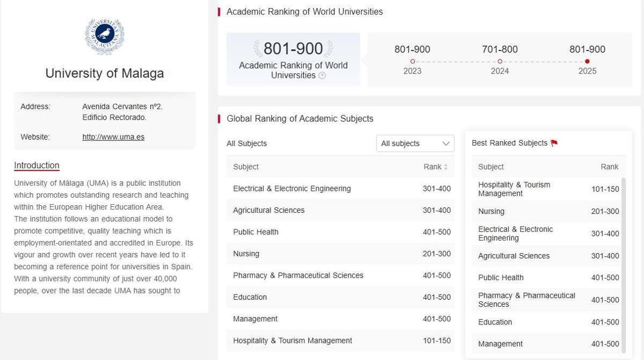Viewport: 644px width, 360px height.
Task: Select the 701-800 badge for 2024
Action: point(500,49)
